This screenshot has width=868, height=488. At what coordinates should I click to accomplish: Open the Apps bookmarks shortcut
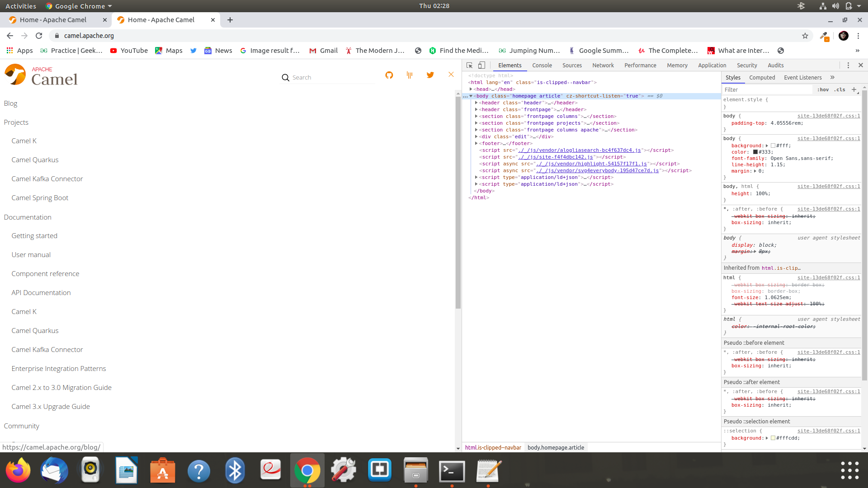click(x=19, y=51)
